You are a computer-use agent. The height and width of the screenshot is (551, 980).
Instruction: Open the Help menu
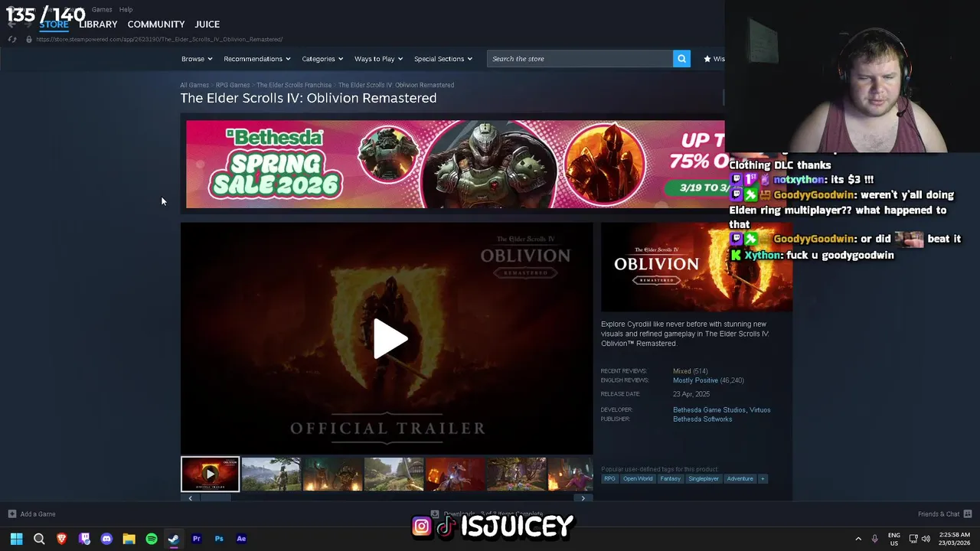(126, 9)
